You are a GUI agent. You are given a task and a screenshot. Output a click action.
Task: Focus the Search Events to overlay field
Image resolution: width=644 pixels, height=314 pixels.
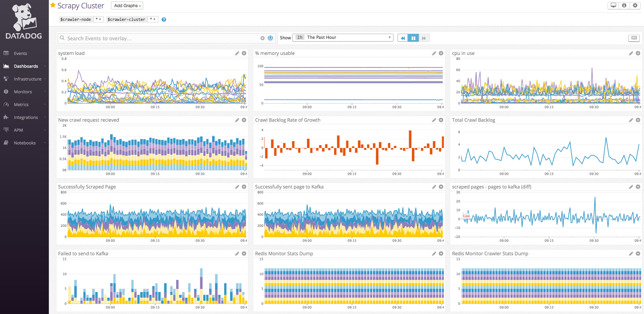pos(160,38)
